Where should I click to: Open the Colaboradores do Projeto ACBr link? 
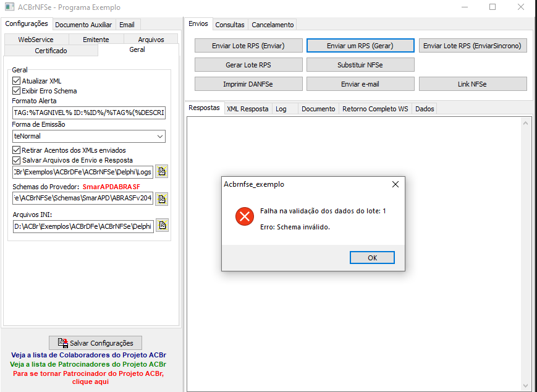pyautogui.click(x=88, y=355)
